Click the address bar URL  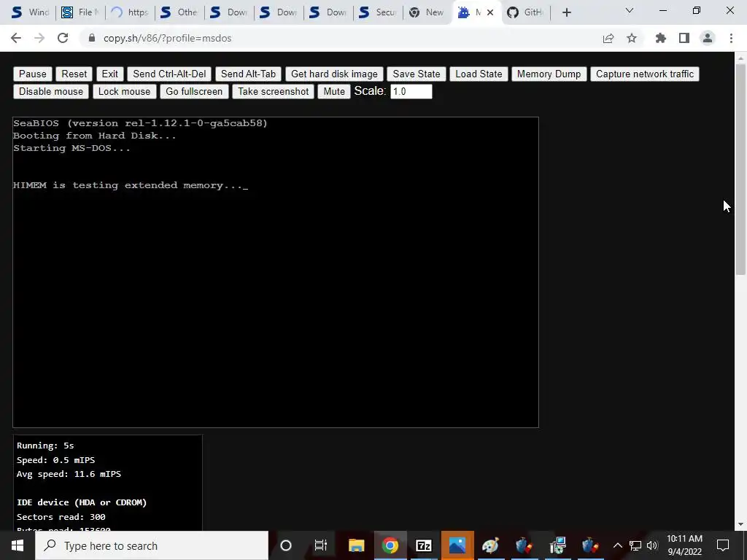pyautogui.click(x=167, y=38)
